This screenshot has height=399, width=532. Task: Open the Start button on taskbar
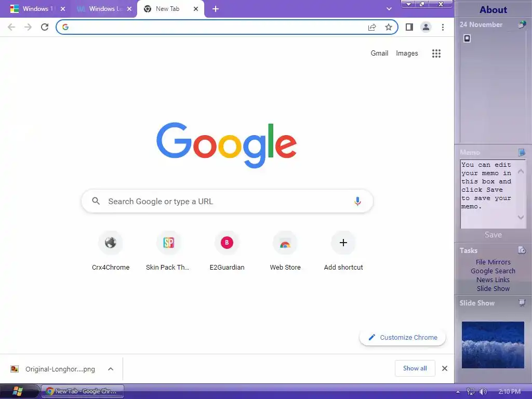[x=18, y=392]
